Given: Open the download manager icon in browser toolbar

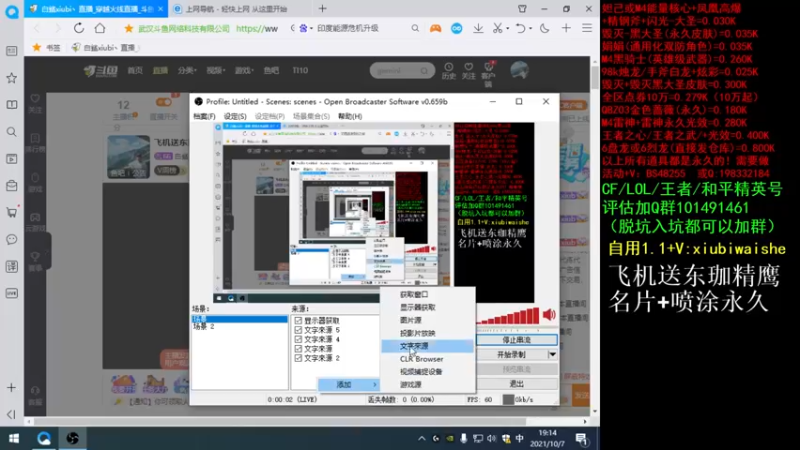Looking at the screenshot, I should [x=478, y=29].
